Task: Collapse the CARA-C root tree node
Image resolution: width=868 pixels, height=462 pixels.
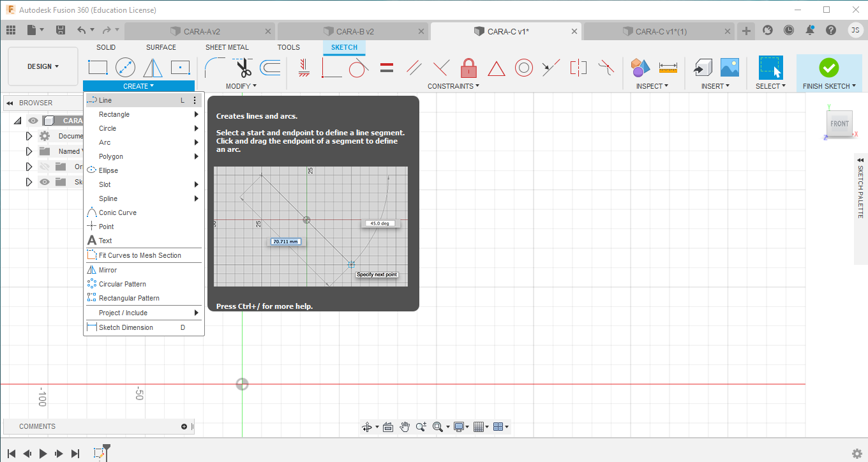Action: [x=17, y=121]
